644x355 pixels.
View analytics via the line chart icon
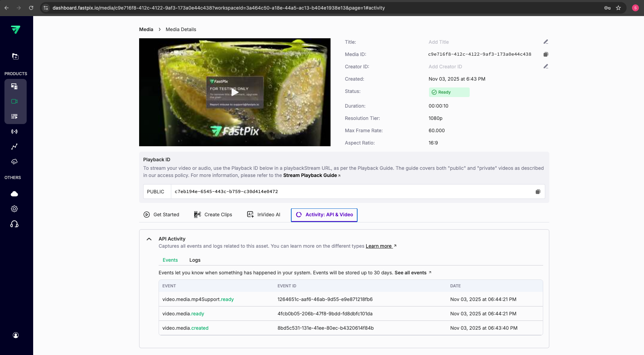coord(14,147)
